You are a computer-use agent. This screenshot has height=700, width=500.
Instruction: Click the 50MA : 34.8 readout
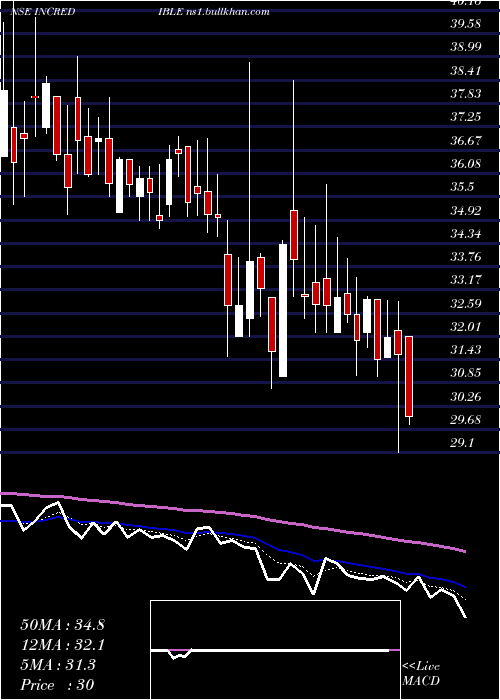pos(62,625)
